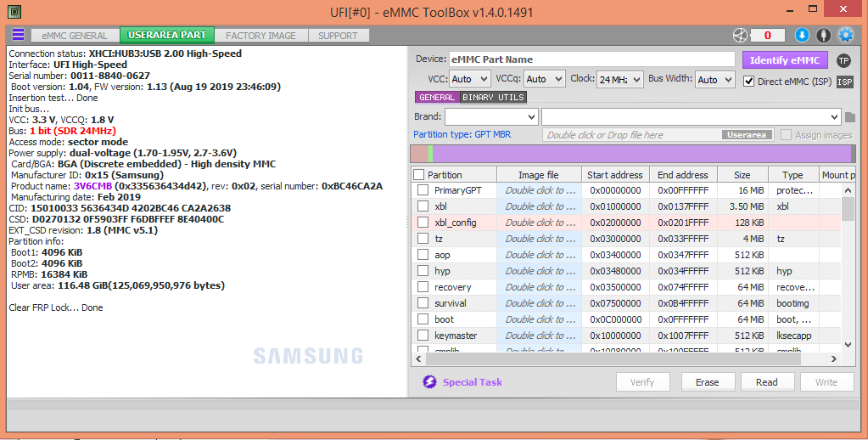Click the Write button
The width and height of the screenshot is (868, 440).
click(x=826, y=381)
